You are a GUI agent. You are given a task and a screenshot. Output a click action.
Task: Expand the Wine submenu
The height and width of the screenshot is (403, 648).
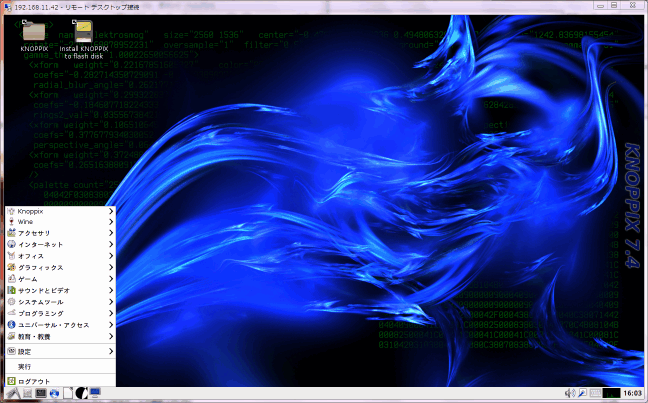coord(60,222)
